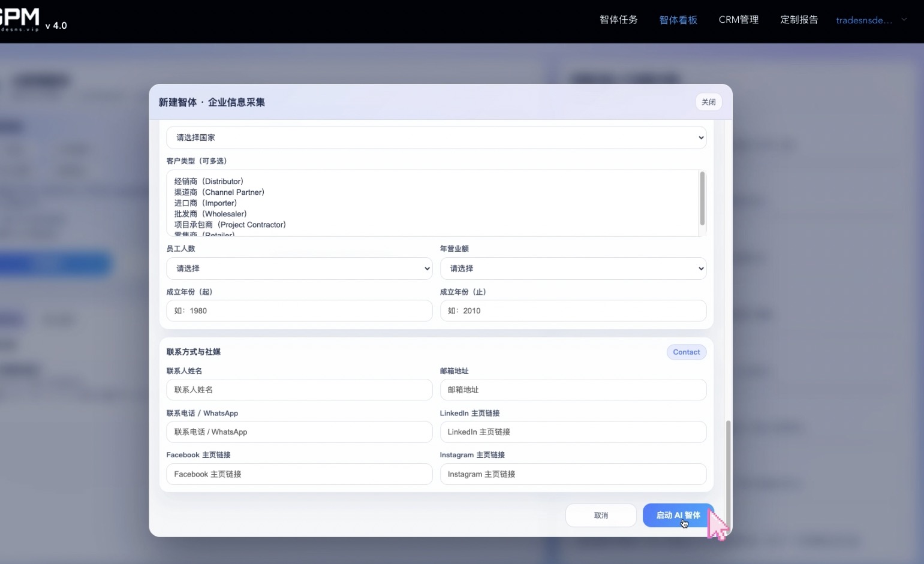
Task: Expand the tradesnsde account menu chevron
Action: point(904,20)
